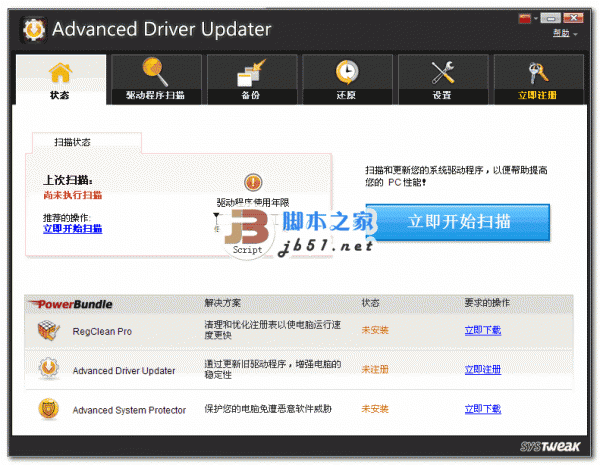
Task: Open the 设置 tab
Action: 443,80
